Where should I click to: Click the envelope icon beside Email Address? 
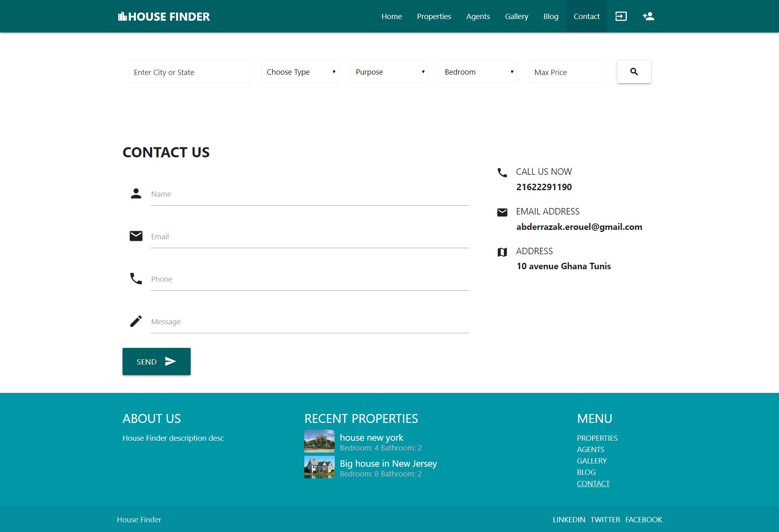point(502,212)
